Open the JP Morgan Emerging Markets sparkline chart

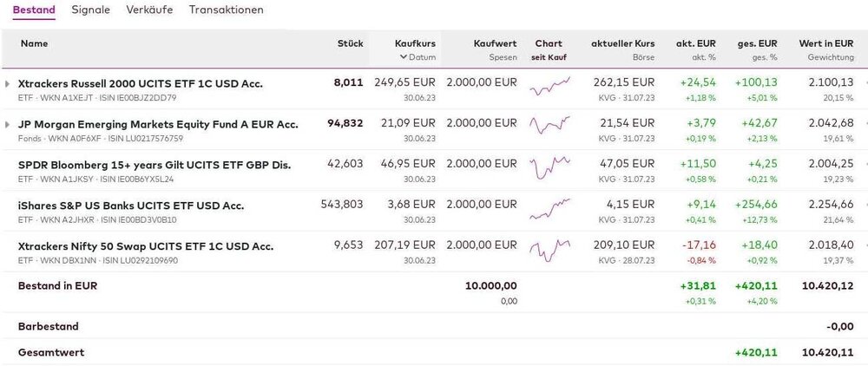click(x=549, y=129)
